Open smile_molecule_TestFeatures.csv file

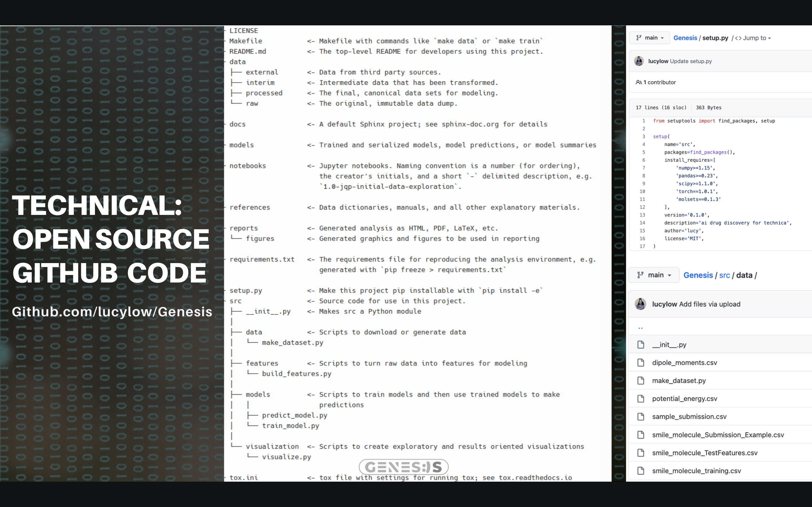click(705, 453)
